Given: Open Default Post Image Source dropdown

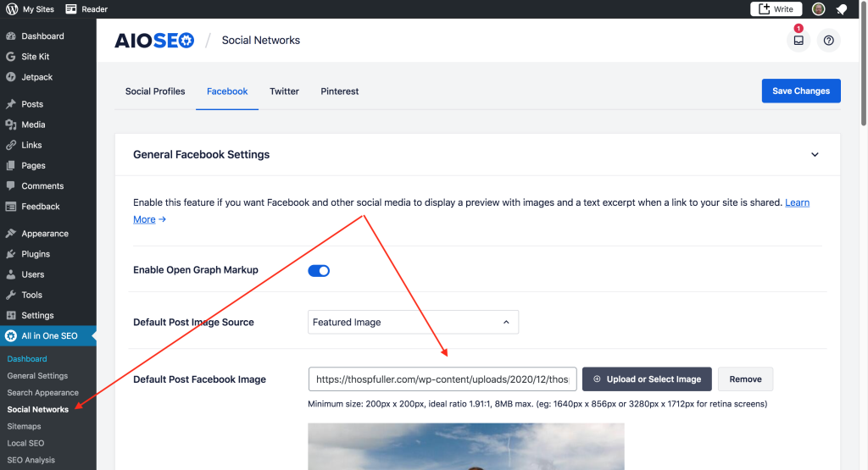Looking at the screenshot, I should (x=413, y=322).
